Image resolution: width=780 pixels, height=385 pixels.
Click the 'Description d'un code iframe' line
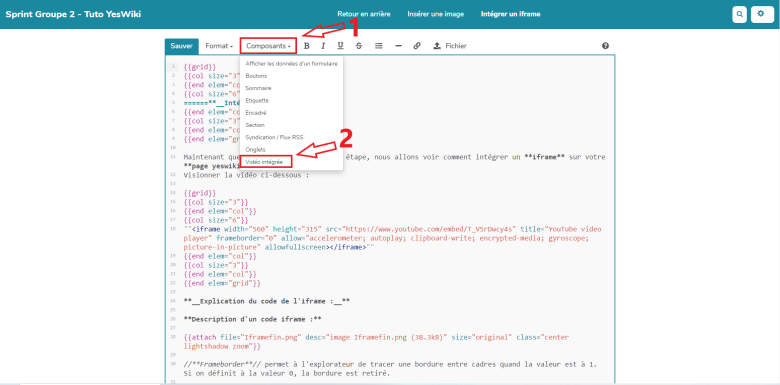click(x=252, y=319)
